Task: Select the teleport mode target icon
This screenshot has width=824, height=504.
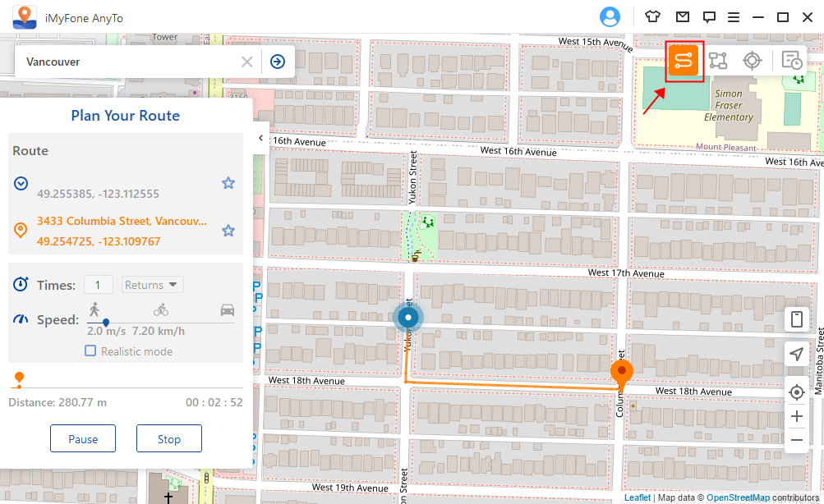Action: 752,60
